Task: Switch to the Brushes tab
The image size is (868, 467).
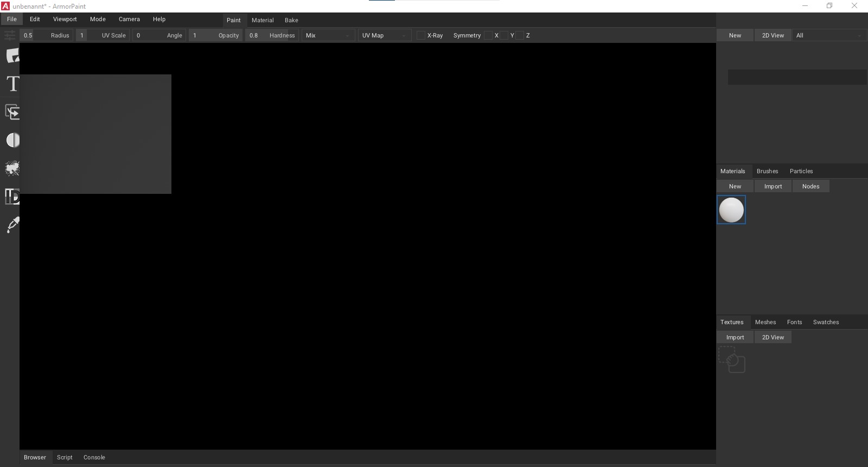Action: (x=767, y=171)
